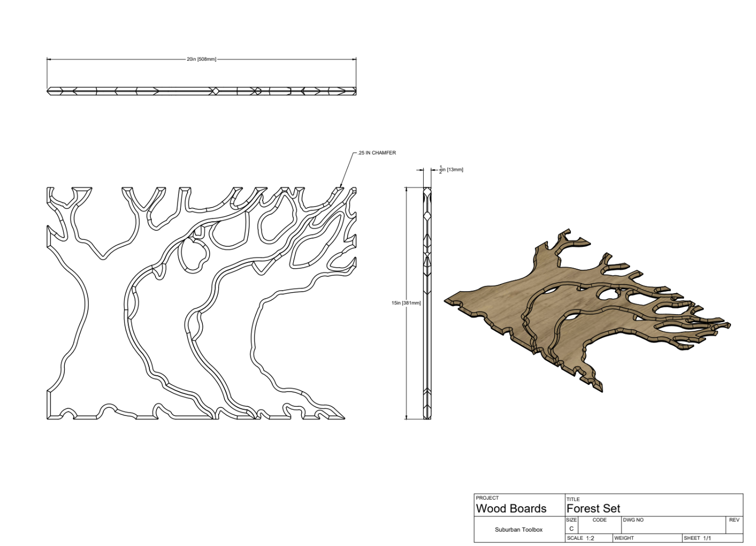Image resolution: width=756 pixels, height=546 pixels.
Task: Click the Wood Boards project name
Action: point(511,509)
